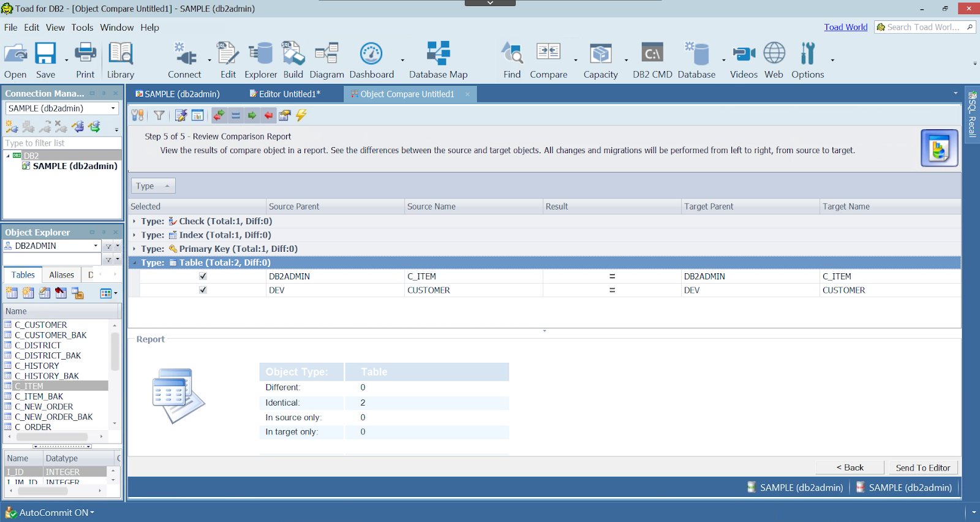Expand the Check type group
980x522 pixels.
click(134, 221)
